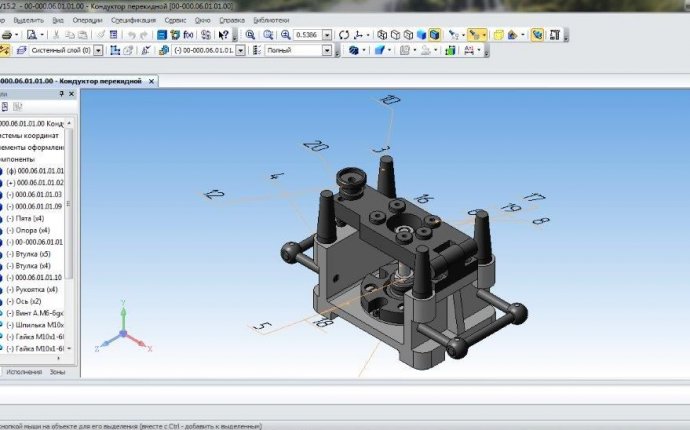The height and width of the screenshot is (430, 690).
Task: Close the Кондуктор перекидной document tab
Action: [151, 81]
